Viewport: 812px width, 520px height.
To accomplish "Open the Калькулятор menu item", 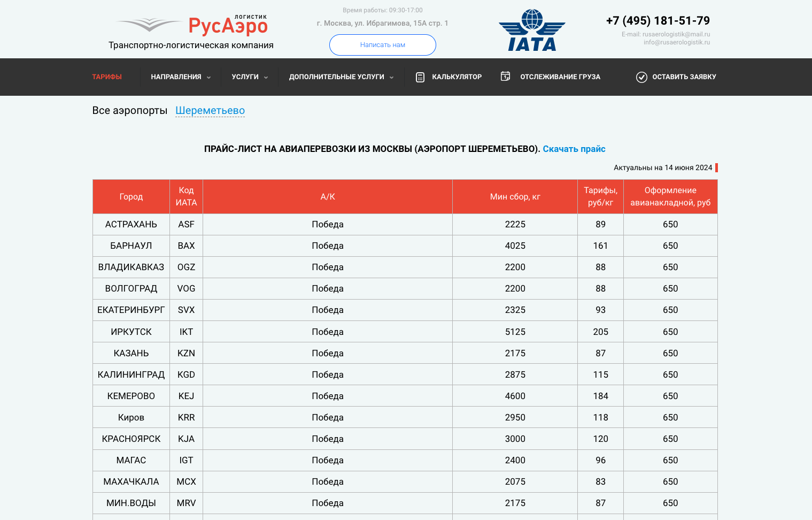I will [x=457, y=77].
